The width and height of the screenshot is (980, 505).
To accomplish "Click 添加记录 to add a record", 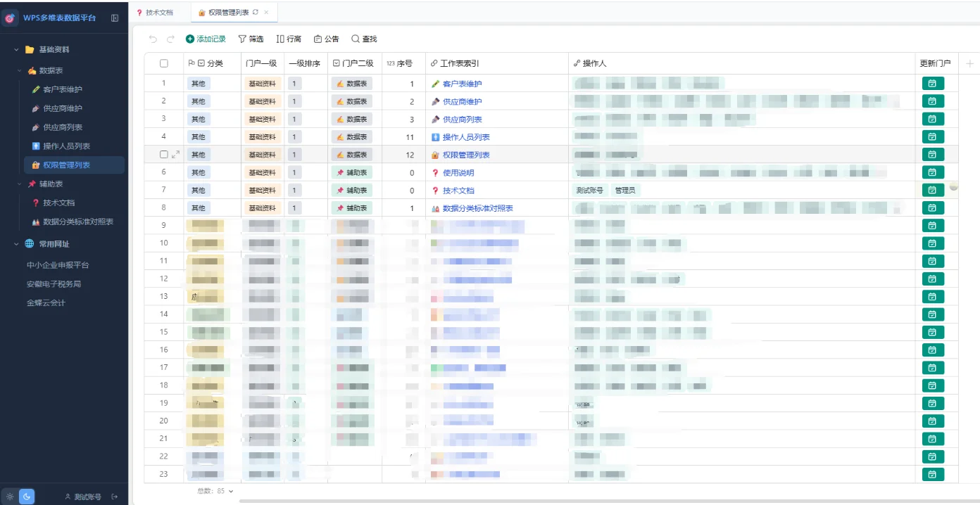I will [x=206, y=39].
